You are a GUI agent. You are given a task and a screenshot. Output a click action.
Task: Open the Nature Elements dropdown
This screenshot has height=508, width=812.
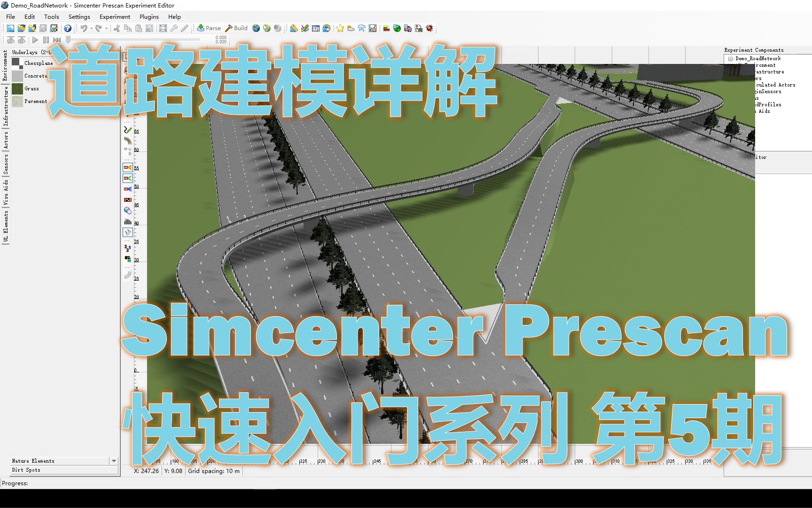(x=114, y=461)
